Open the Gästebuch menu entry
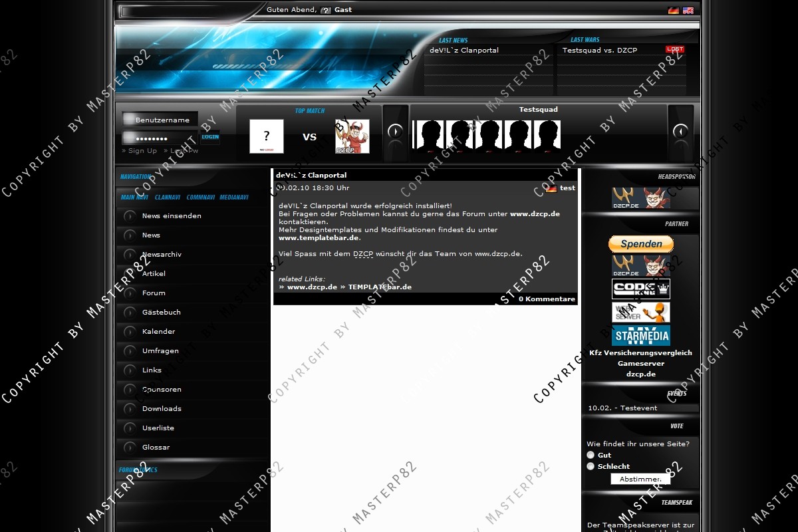The width and height of the screenshot is (798, 532). (x=162, y=312)
